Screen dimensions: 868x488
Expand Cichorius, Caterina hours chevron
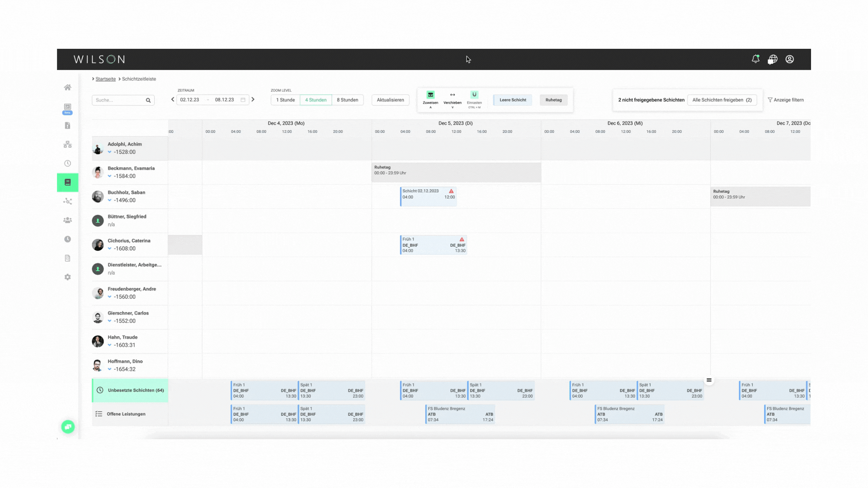[x=109, y=249]
